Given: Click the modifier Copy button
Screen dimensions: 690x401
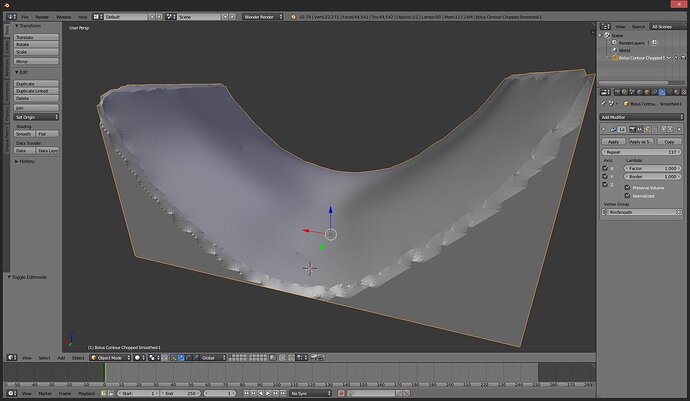Looking at the screenshot, I should tap(669, 141).
